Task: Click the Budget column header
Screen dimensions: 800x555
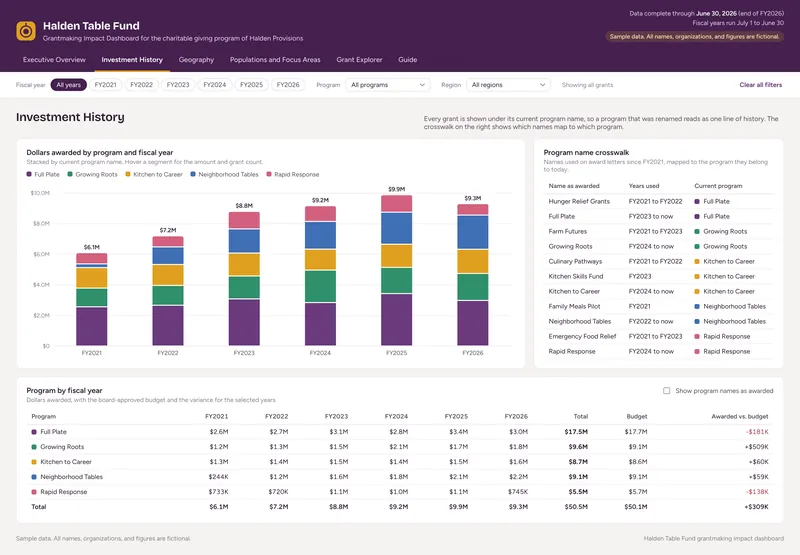Action: tap(637, 417)
